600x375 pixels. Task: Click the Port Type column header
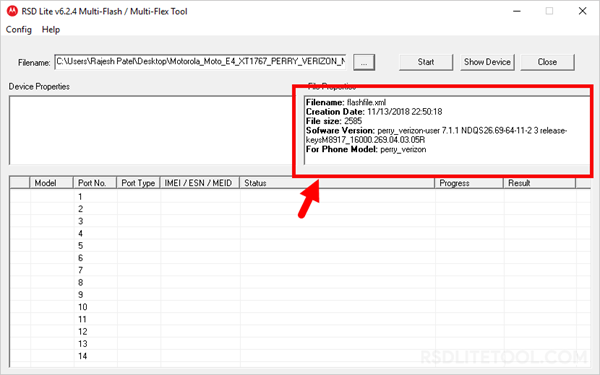(138, 183)
